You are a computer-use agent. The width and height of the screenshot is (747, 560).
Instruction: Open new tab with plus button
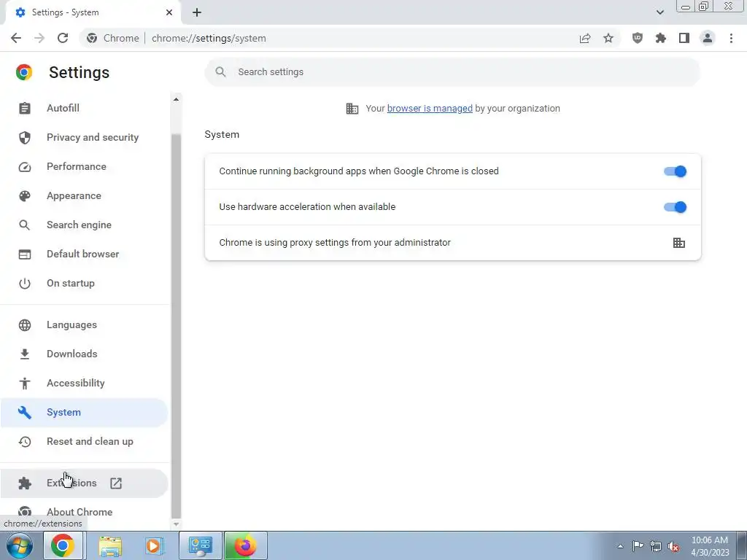pyautogui.click(x=197, y=12)
